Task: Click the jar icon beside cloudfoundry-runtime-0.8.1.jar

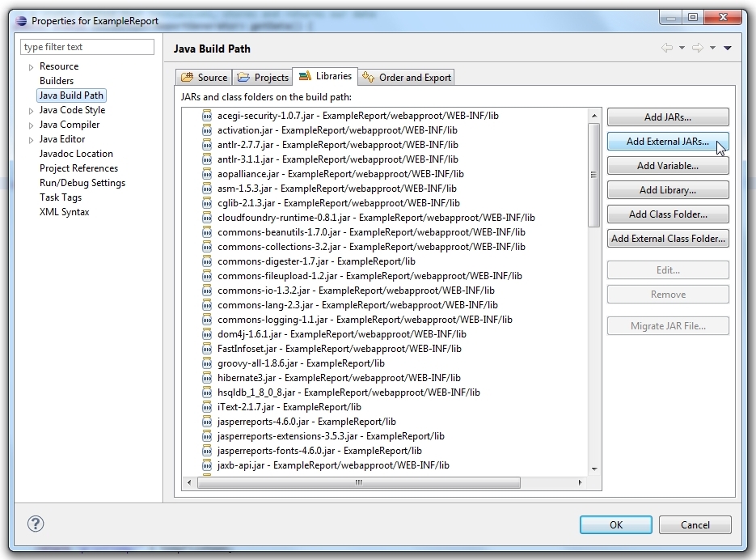Action: (207, 218)
